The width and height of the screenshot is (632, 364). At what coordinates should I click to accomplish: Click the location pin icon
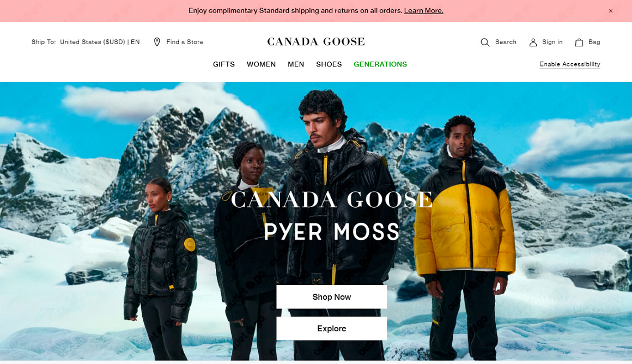pos(157,42)
